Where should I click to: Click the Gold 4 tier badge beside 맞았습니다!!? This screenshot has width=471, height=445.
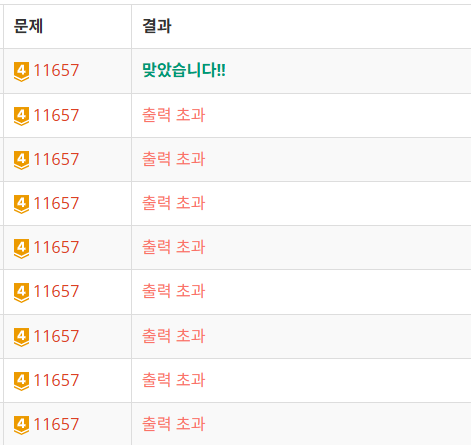point(21,71)
